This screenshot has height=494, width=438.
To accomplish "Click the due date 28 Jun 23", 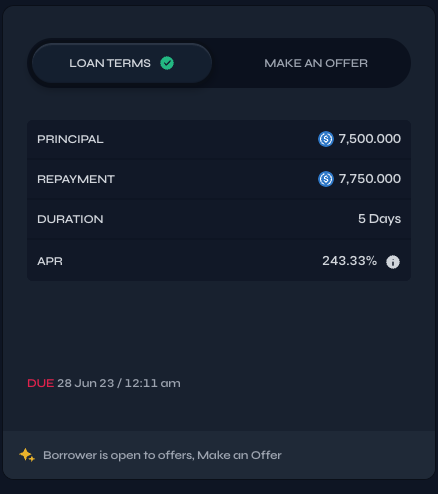I will [85, 383].
